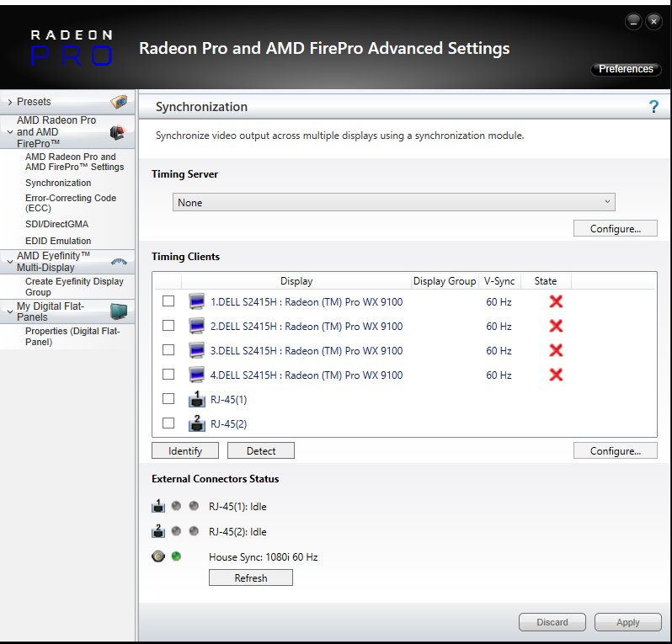The image size is (672, 644).
Task: Click the Apply button
Action: 628,622
